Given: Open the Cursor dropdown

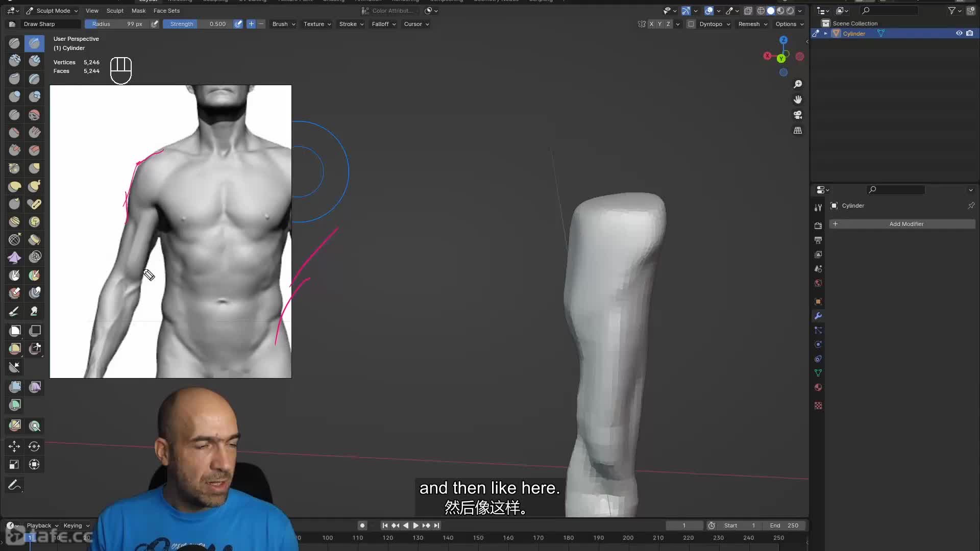Looking at the screenshot, I should point(416,24).
